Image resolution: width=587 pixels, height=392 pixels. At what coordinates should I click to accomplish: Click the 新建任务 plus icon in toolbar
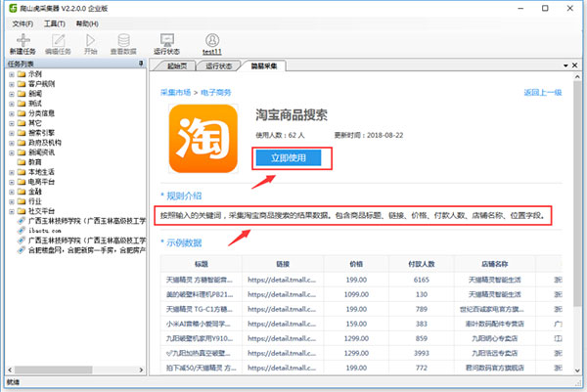[23, 40]
